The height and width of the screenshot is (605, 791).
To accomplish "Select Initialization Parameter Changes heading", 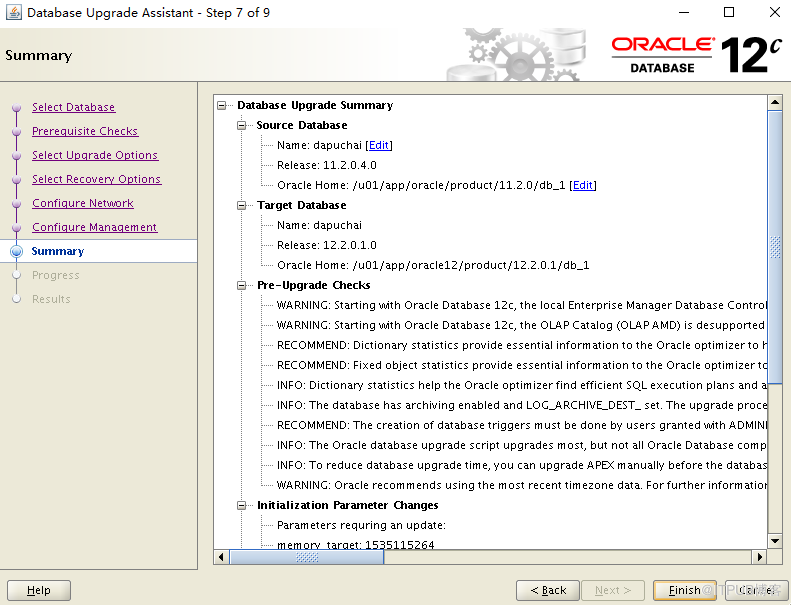I will point(348,506).
